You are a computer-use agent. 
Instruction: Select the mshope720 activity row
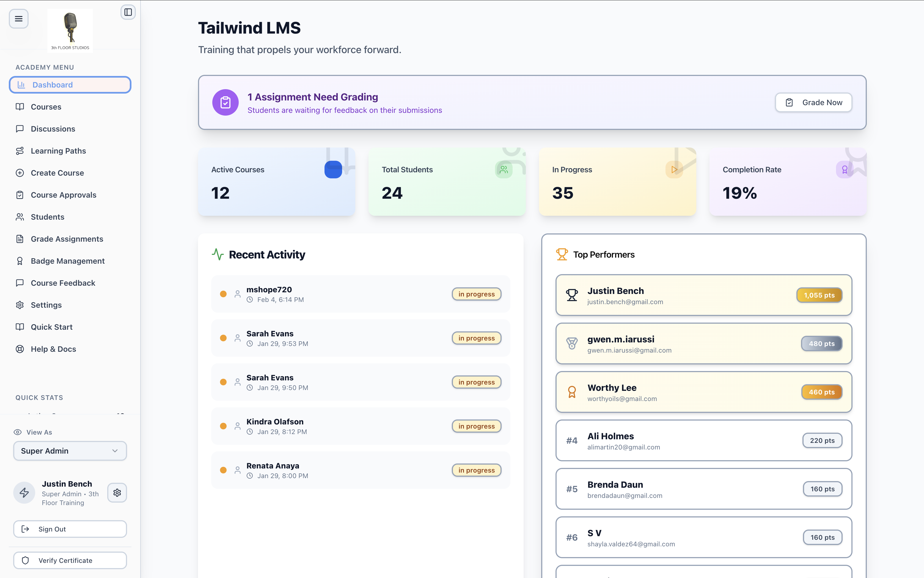pyautogui.click(x=361, y=294)
